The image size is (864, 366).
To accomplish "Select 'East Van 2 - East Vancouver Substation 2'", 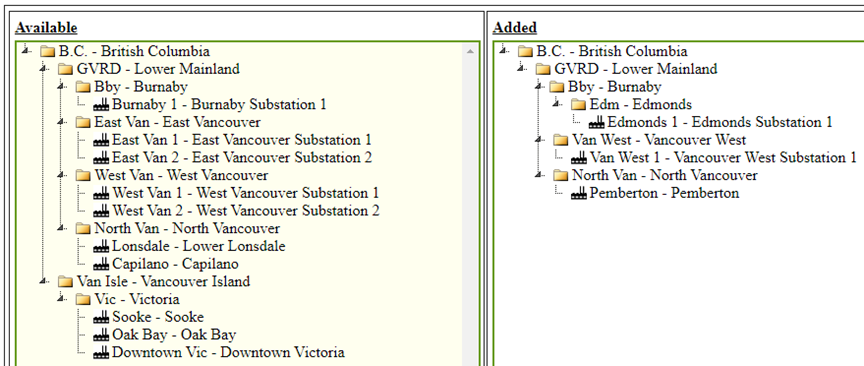I will [x=242, y=158].
